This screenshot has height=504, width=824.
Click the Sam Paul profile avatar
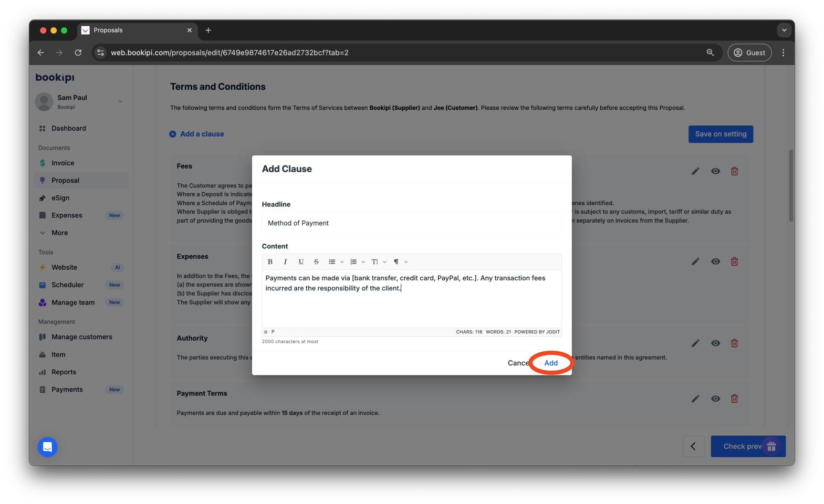[x=44, y=102]
